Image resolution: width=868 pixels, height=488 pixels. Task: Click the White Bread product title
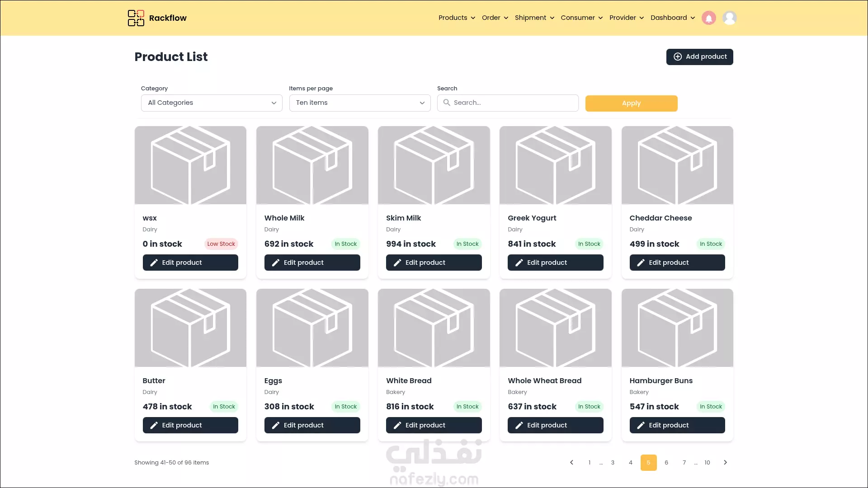coord(409,380)
